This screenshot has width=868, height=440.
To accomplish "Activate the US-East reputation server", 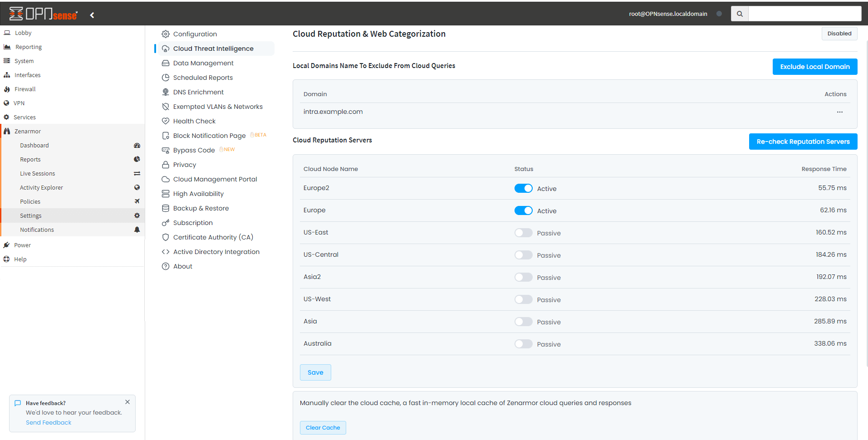I will [x=523, y=232].
